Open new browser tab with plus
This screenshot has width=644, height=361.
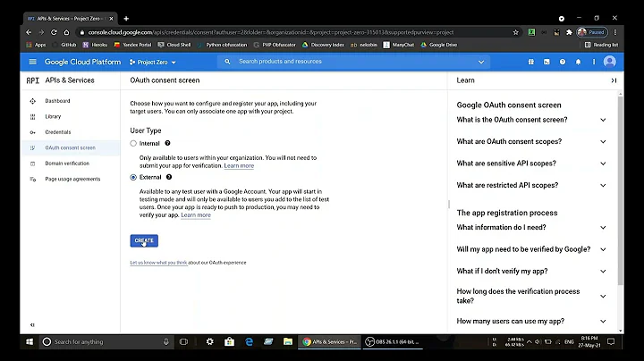[x=126, y=19]
